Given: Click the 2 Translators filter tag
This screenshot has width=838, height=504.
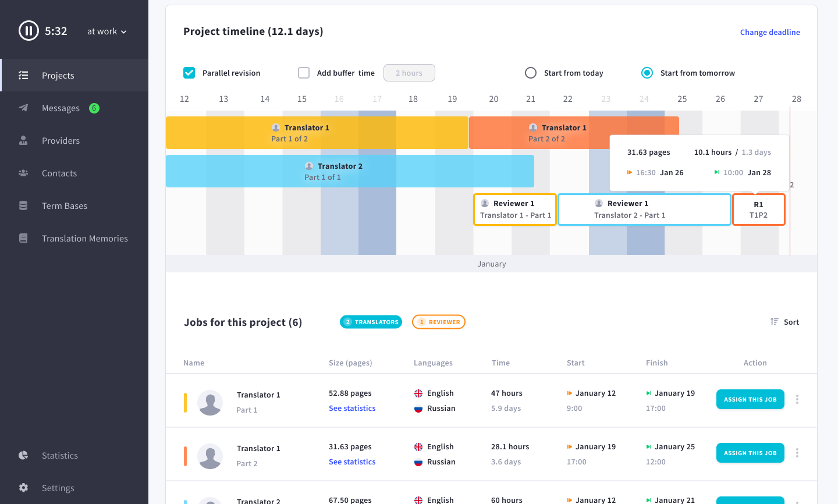Looking at the screenshot, I should (371, 322).
